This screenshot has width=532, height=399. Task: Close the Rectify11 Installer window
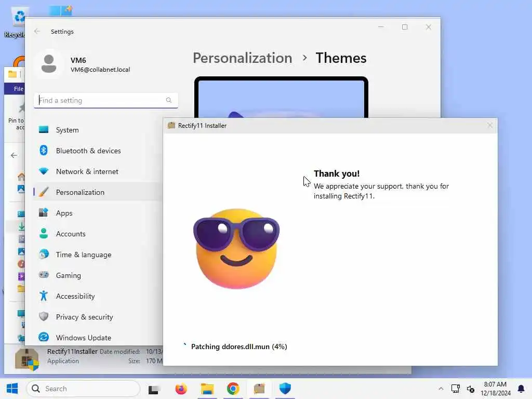point(489,126)
